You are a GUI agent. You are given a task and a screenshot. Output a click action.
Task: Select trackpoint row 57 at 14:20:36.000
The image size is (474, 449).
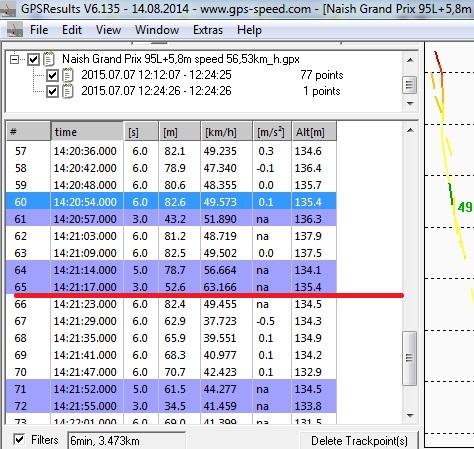171,151
